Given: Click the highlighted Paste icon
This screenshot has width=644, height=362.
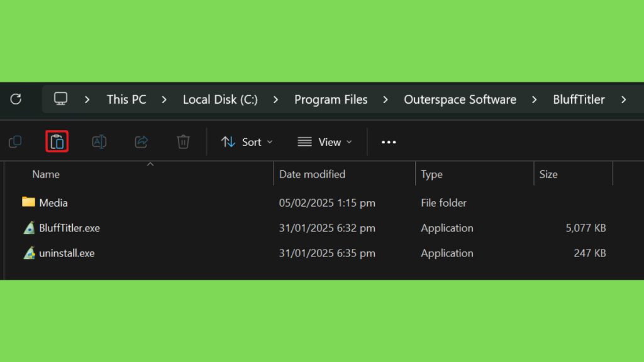Looking at the screenshot, I should pyautogui.click(x=57, y=141).
